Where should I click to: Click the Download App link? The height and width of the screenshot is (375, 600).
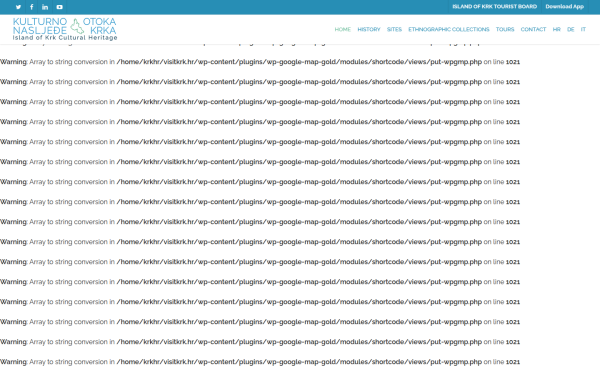tap(564, 7)
